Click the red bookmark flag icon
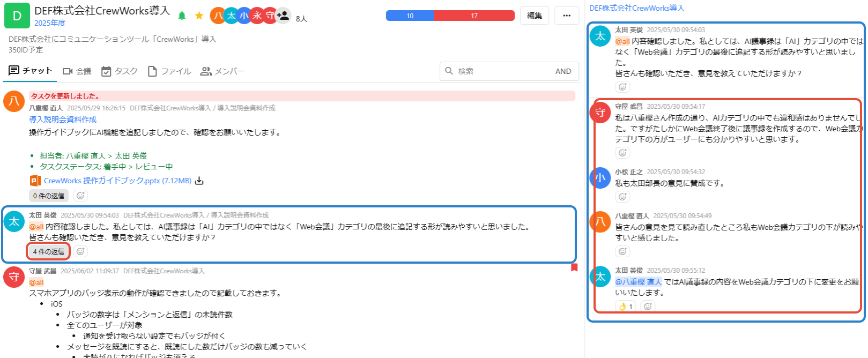868x358 pixels. click(x=574, y=267)
